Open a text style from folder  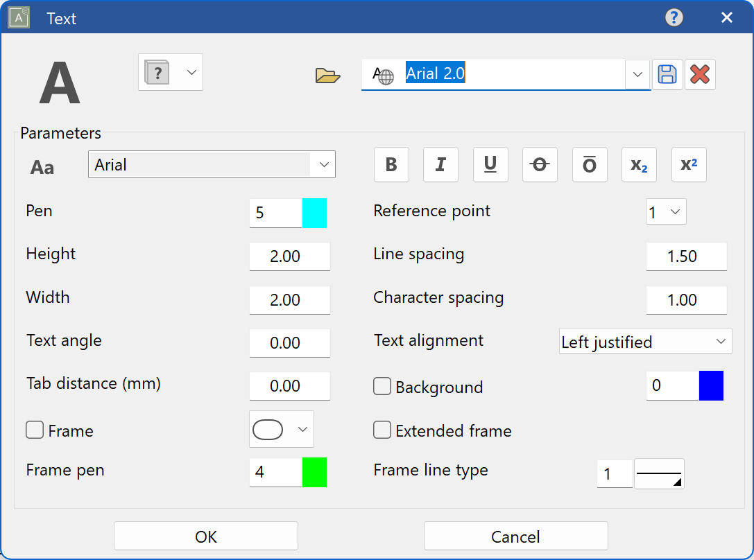click(327, 76)
